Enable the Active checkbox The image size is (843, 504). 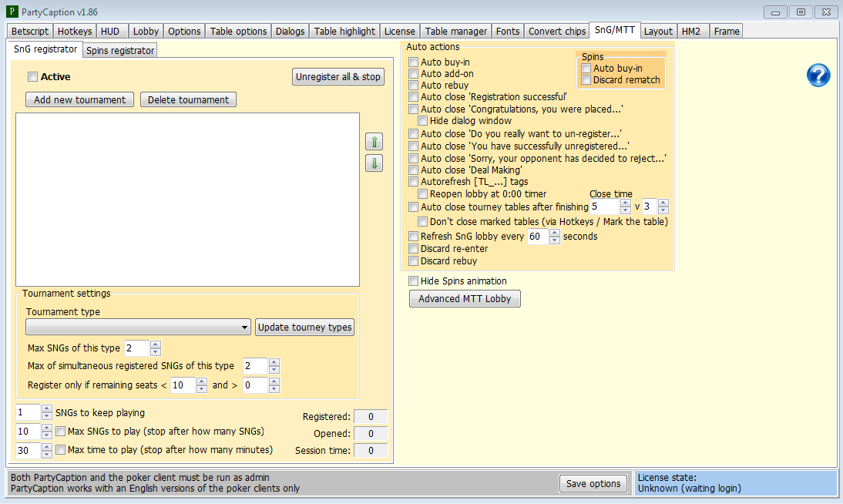click(x=33, y=77)
